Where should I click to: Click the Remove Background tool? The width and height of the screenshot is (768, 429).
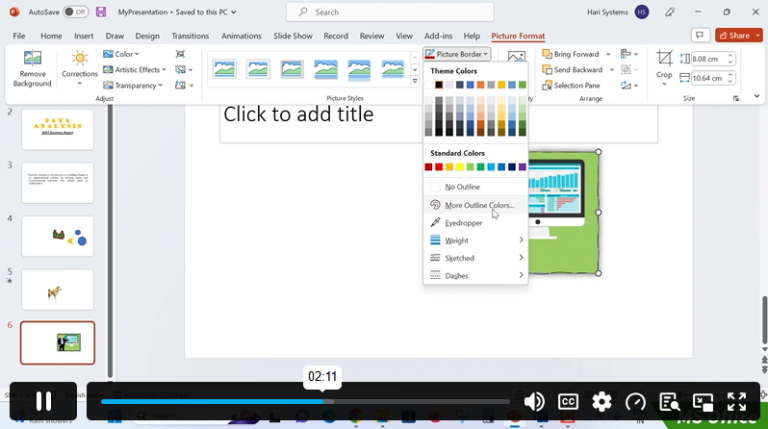click(32, 69)
